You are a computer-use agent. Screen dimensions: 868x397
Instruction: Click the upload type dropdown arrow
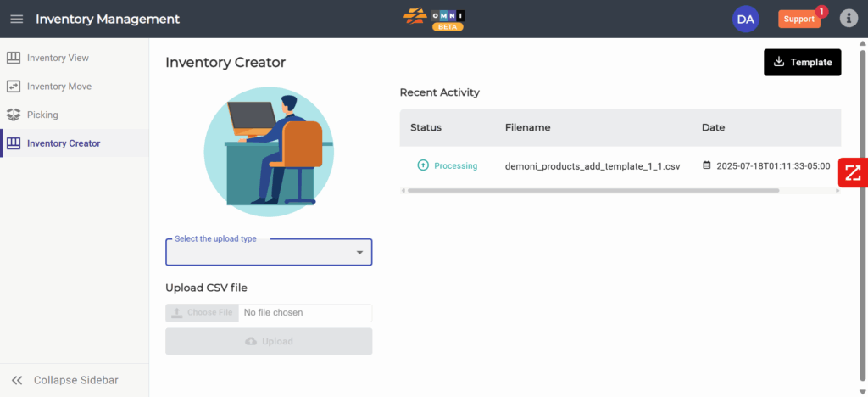point(359,253)
